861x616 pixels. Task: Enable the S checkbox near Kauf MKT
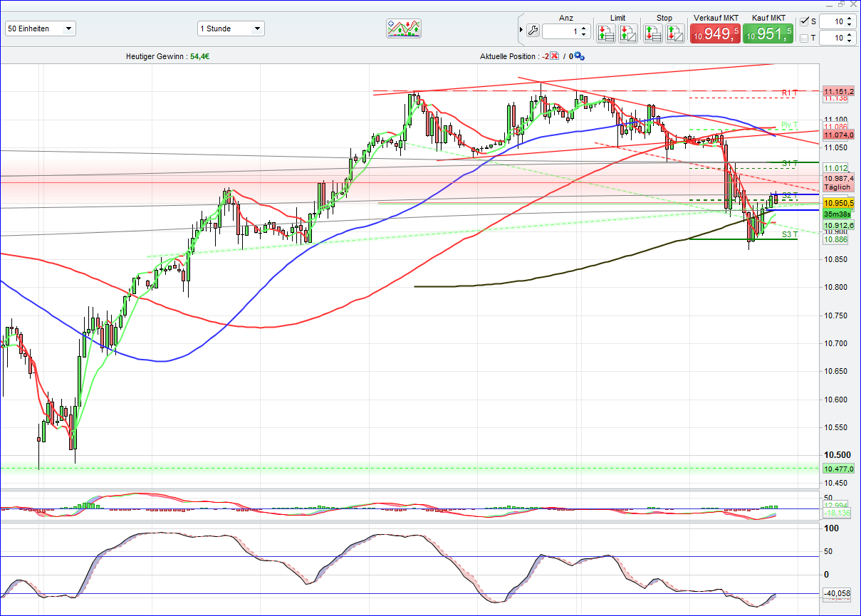click(805, 21)
